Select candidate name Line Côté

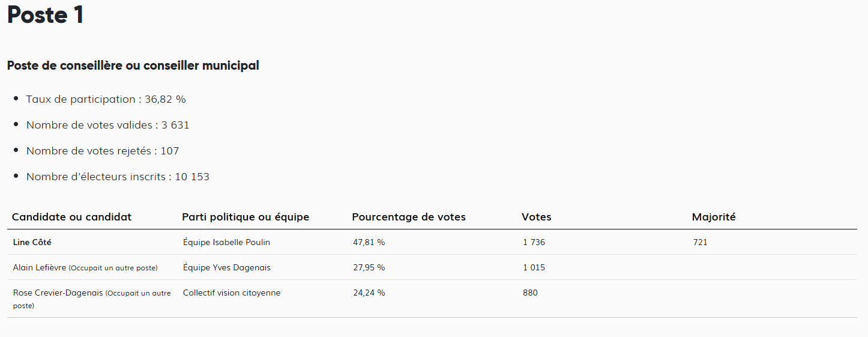tap(35, 242)
